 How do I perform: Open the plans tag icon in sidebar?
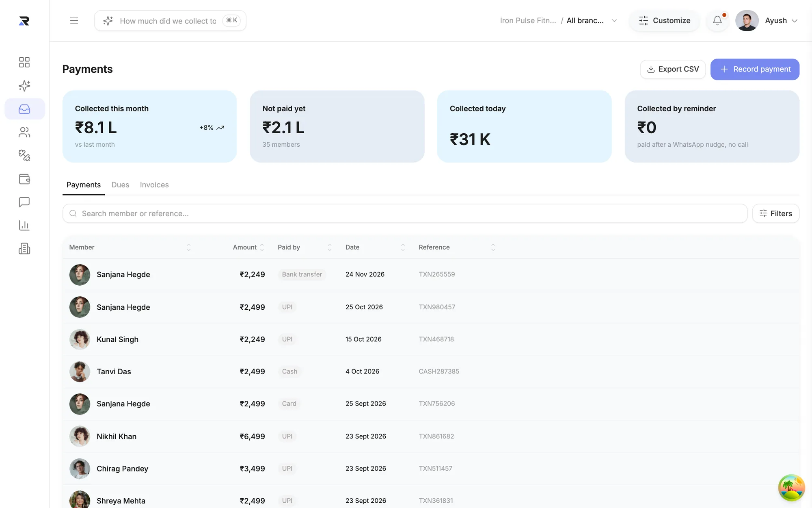pyautogui.click(x=24, y=156)
